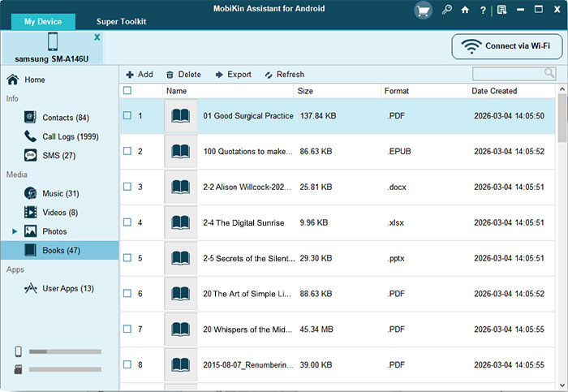Click the search magnifier icon
Screen dimensions: 568x392
point(549,74)
